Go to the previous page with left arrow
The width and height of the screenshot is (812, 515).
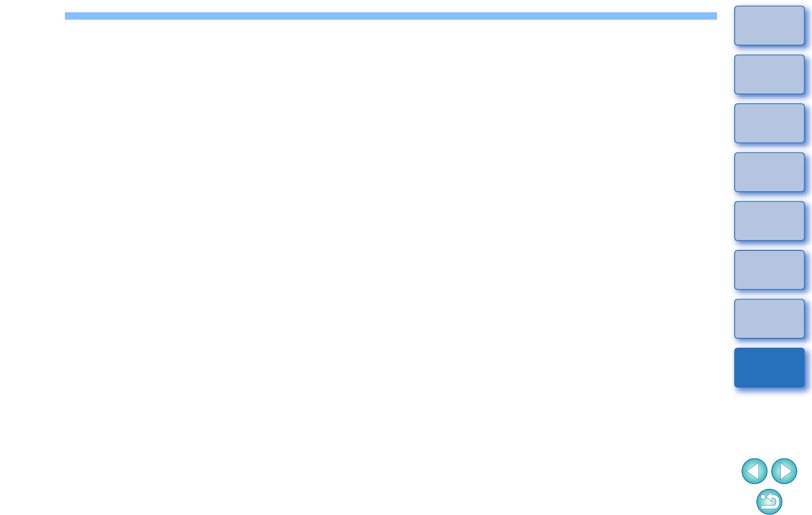coord(754,471)
